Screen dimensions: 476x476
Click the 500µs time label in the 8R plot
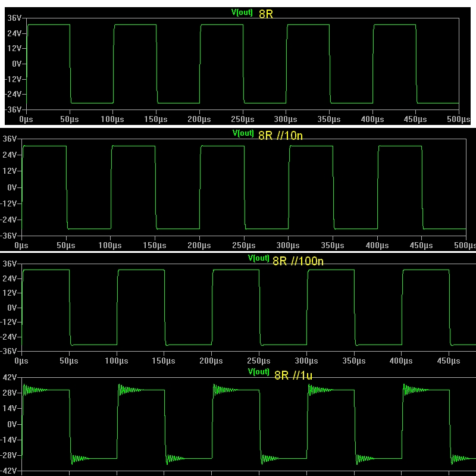pyautogui.click(x=458, y=120)
